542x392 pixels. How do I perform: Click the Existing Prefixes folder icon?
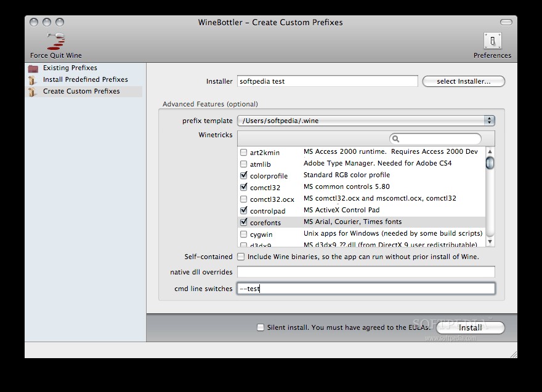pos(33,68)
